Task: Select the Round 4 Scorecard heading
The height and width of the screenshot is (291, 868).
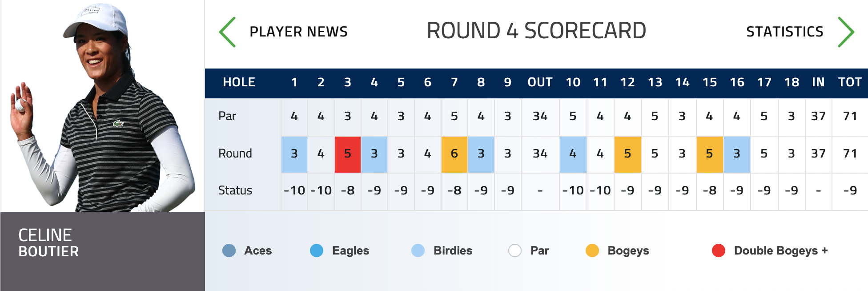Action: 536,31
